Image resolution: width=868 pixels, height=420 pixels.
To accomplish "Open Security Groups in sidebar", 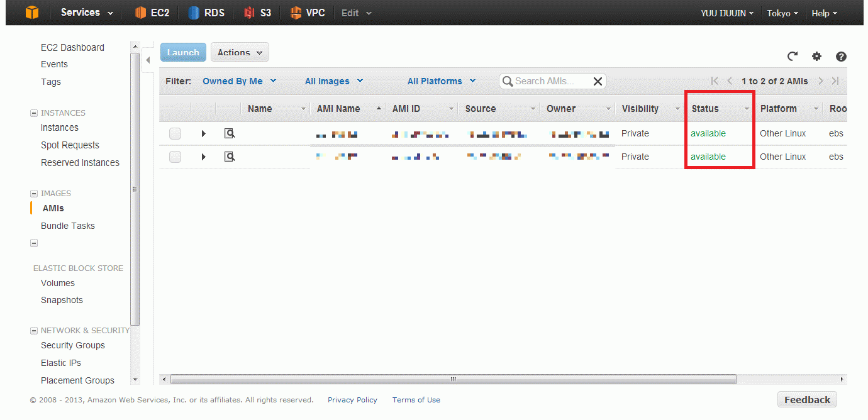I will (73, 345).
